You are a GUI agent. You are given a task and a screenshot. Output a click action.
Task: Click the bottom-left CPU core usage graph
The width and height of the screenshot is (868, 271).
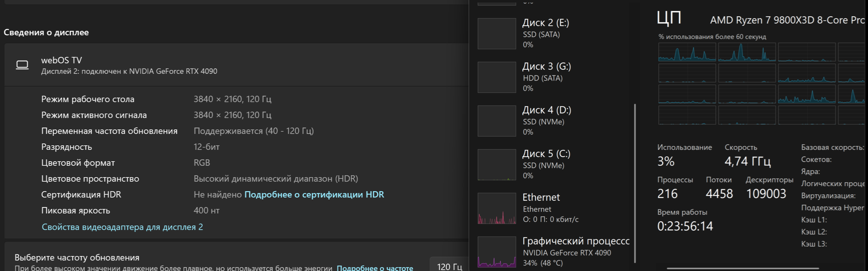coord(687,115)
